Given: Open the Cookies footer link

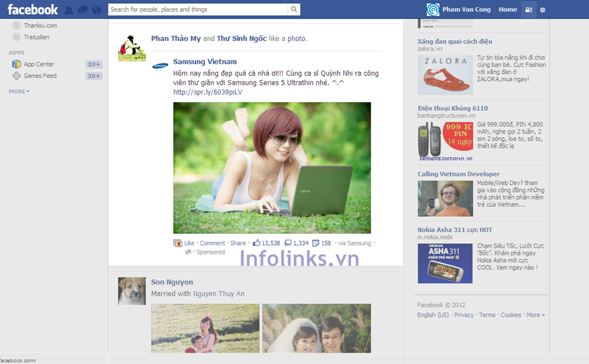Looking at the screenshot, I should tap(511, 315).
